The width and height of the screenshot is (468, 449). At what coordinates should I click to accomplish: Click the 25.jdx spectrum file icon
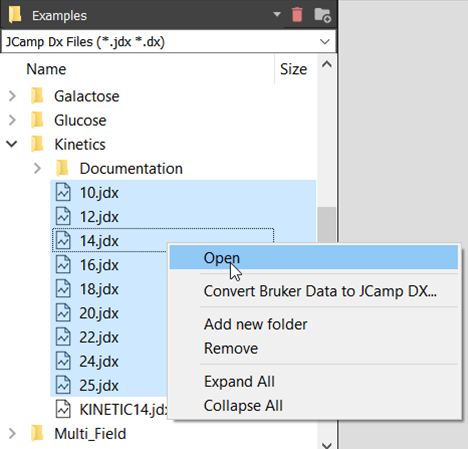63,385
